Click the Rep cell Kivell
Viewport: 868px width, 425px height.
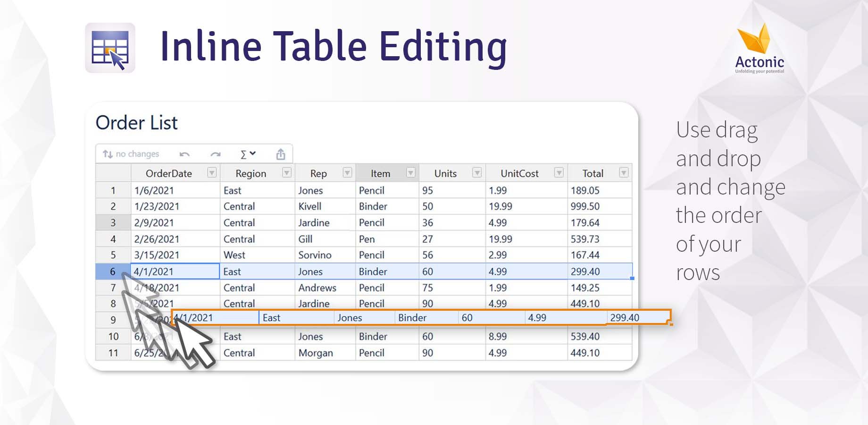[x=325, y=206]
